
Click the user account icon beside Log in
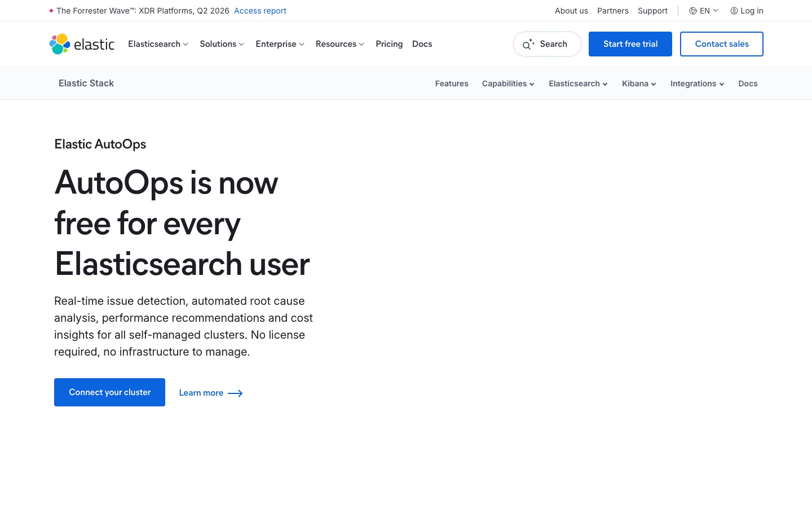point(734,11)
